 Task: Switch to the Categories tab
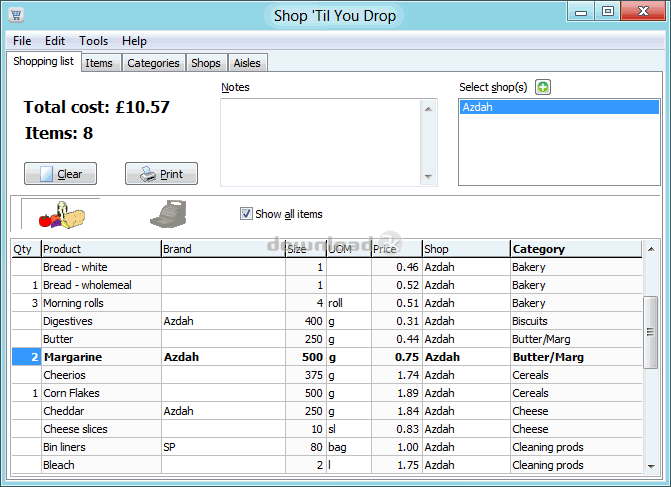153,63
